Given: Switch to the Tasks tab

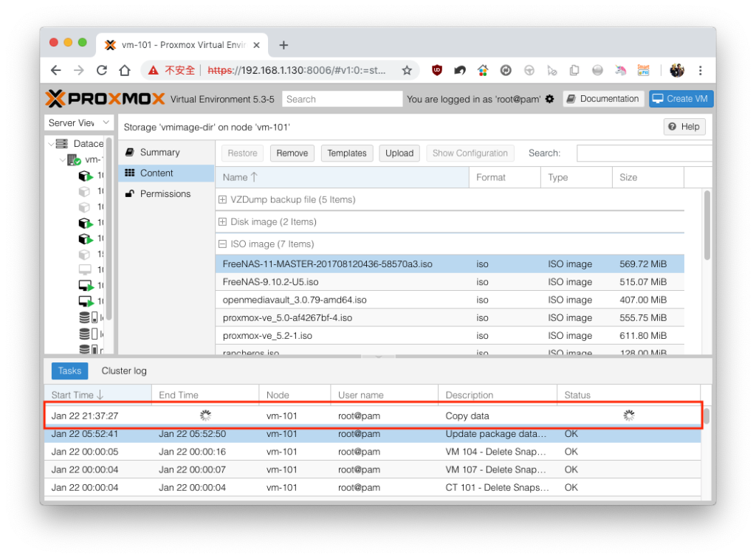Looking at the screenshot, I should point(70,371).
